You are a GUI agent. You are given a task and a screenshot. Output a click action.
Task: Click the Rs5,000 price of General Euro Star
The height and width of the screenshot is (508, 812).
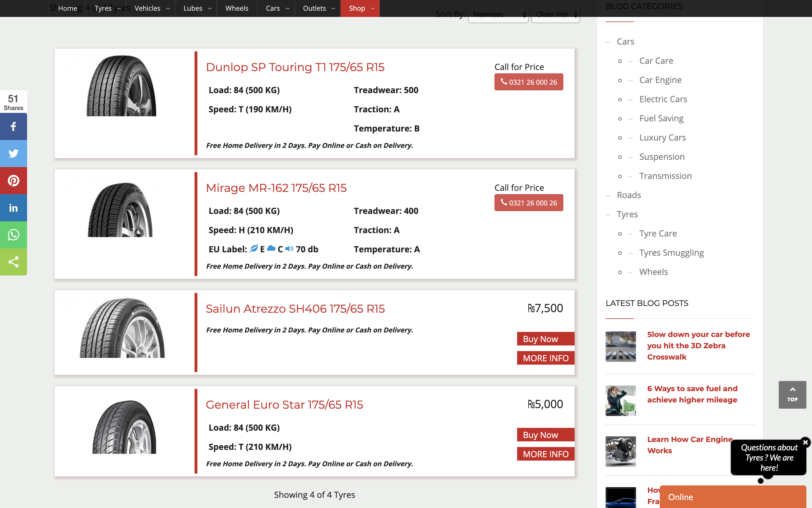click(545, 404)
